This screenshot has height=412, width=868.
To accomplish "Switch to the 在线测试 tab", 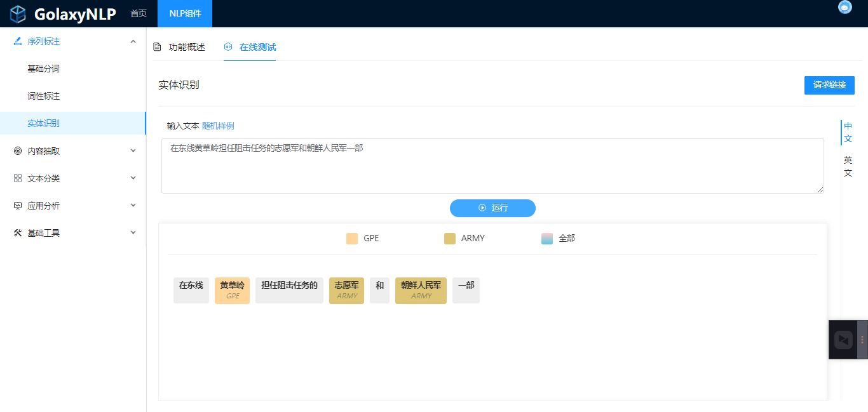I will pyautogui.click(x=250, y=47).
